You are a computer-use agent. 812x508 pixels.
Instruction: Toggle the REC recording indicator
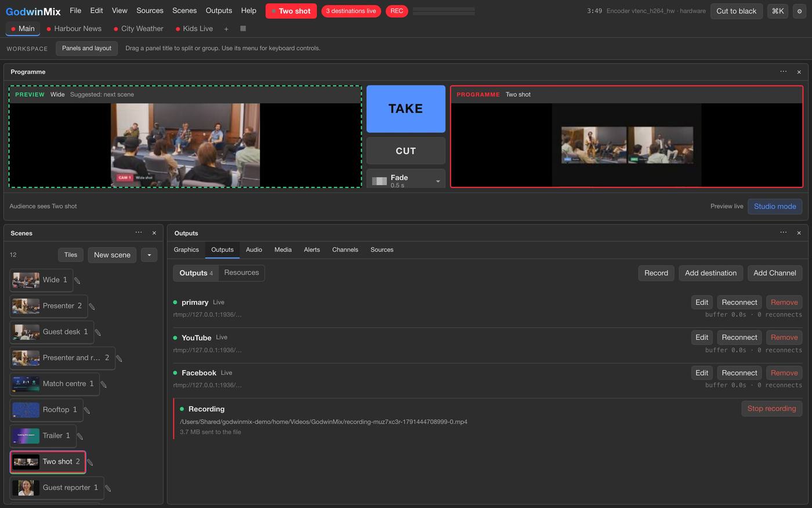coord(397,11)
